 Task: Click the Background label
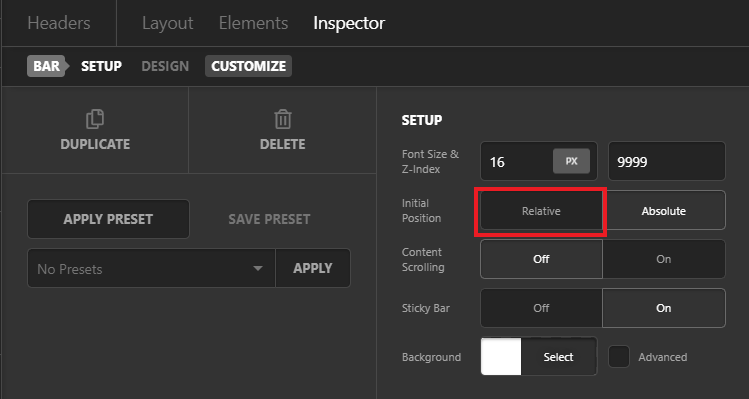click(x=431, y=357)
